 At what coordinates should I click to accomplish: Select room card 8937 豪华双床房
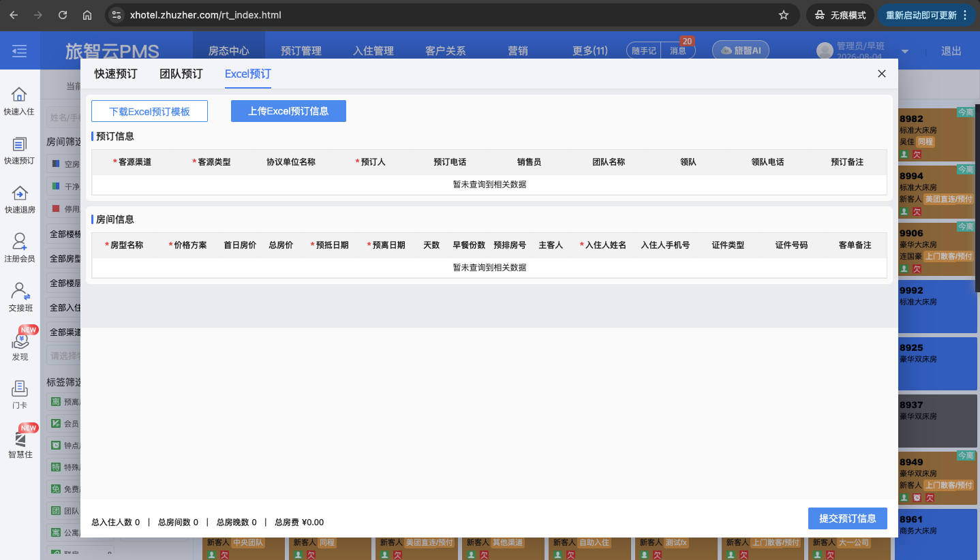coord(936,420)
